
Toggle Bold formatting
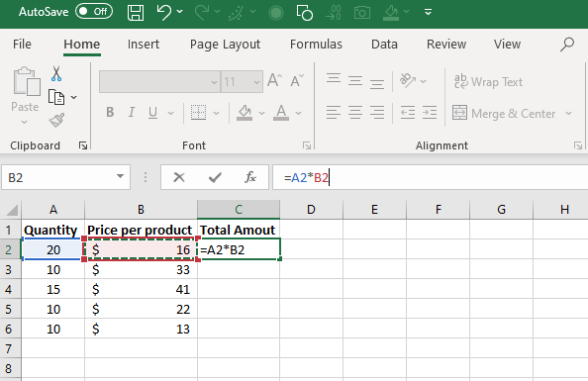pyautogui.click(x=110, y=112)
